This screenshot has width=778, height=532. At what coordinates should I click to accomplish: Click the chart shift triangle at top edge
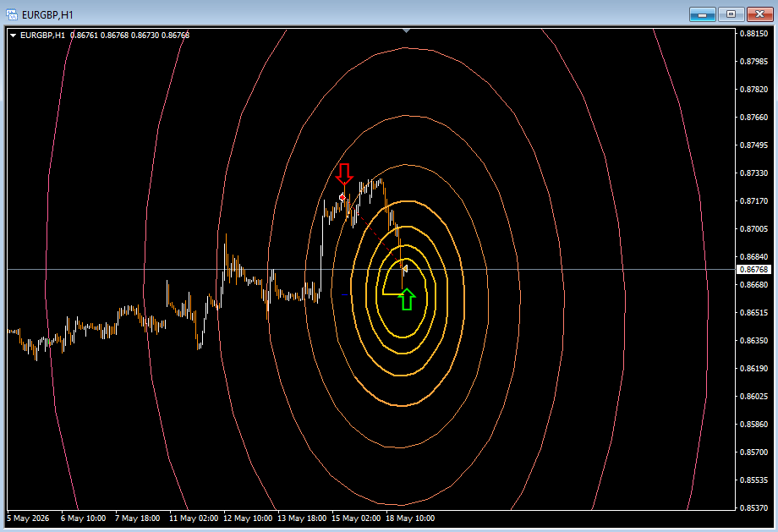click(x=407, y=30)
